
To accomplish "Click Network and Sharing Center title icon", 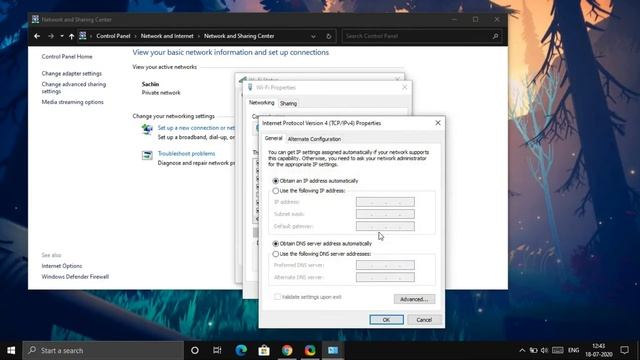I will click(36, 19).
